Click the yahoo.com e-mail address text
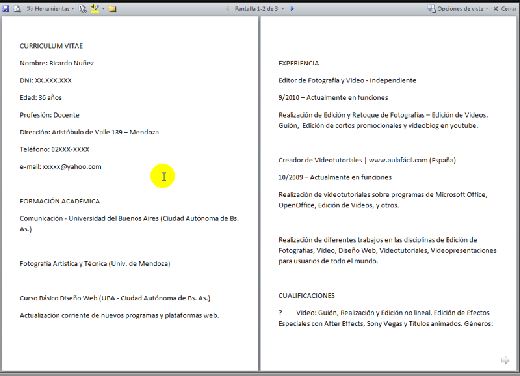 click(x=72, y=167)
